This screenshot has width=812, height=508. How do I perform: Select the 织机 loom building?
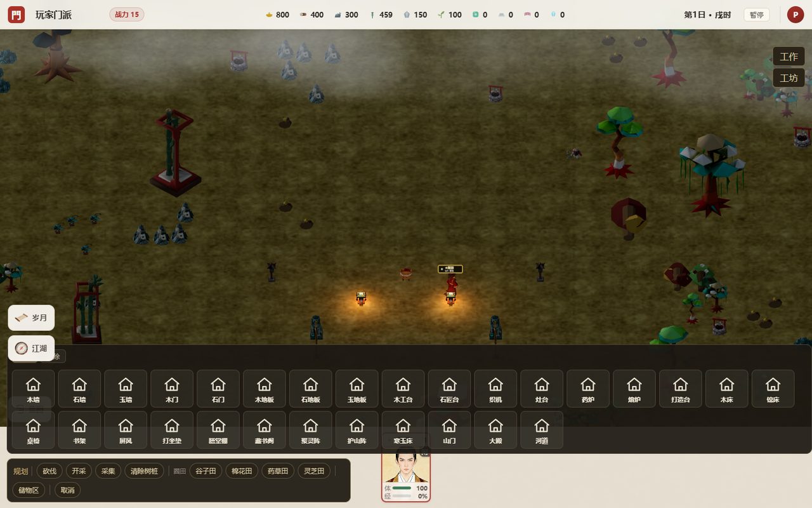(496, 389)
